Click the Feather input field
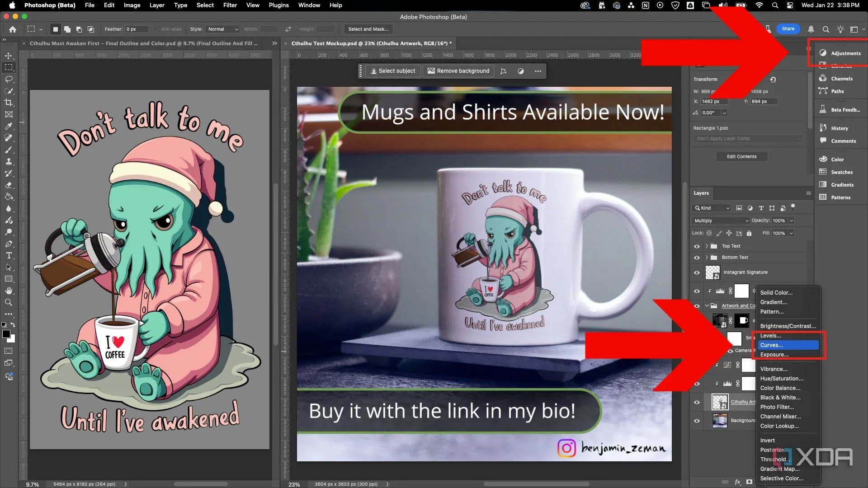The image size is (868, 488). (137, 29)
